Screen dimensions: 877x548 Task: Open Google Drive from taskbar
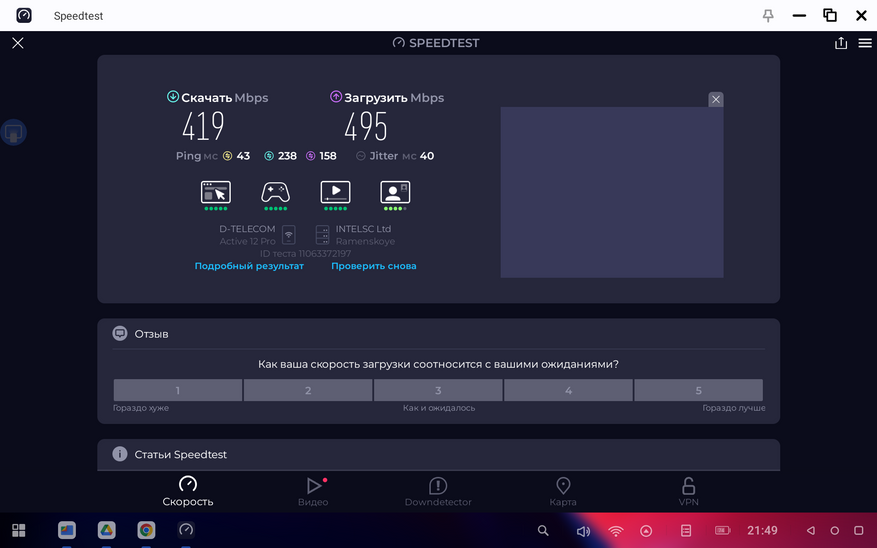click(x=106, y=530)
